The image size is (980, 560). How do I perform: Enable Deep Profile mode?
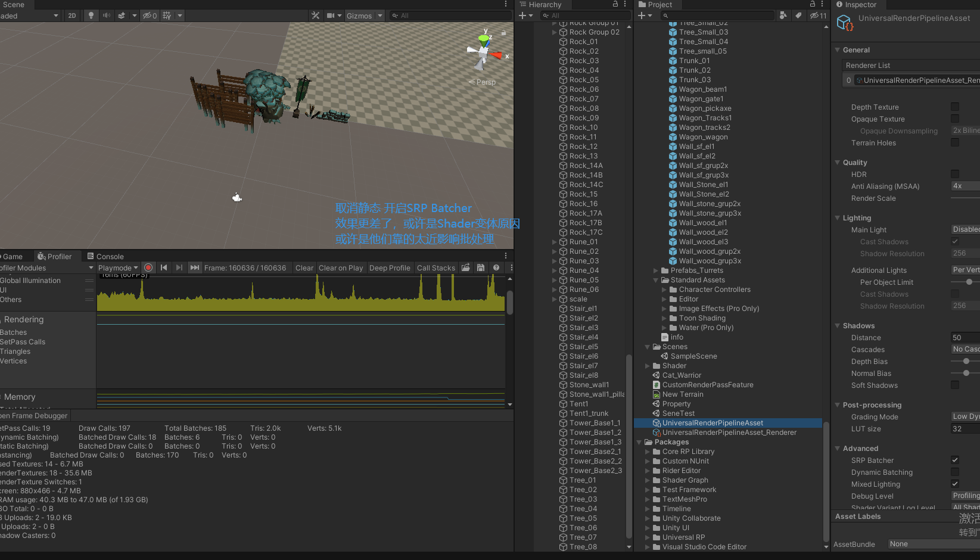tap(390, 267)
